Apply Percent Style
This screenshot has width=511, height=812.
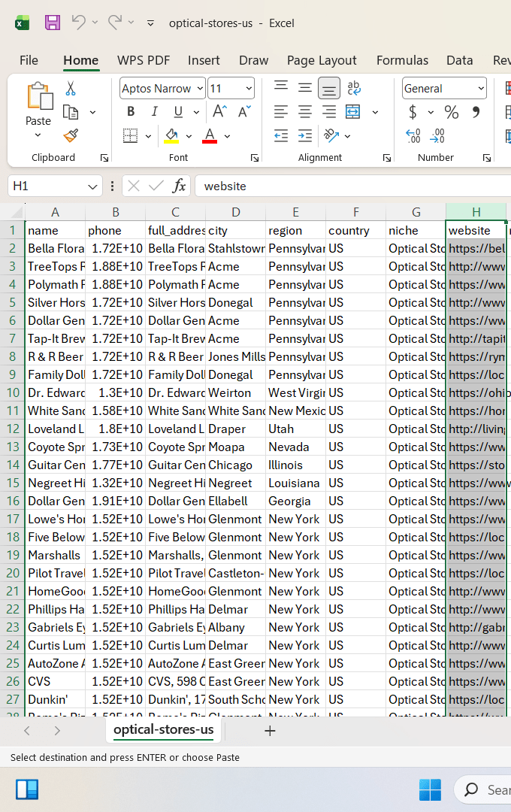(x=452, y=112)
